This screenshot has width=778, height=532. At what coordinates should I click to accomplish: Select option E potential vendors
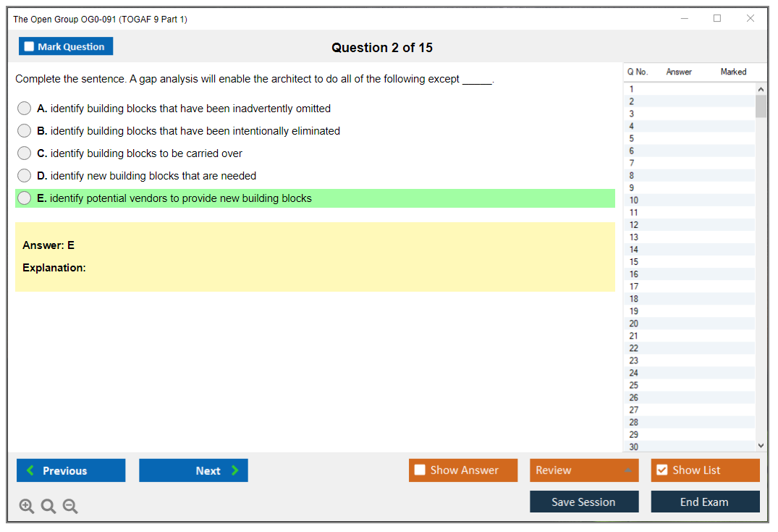[25, 198]
